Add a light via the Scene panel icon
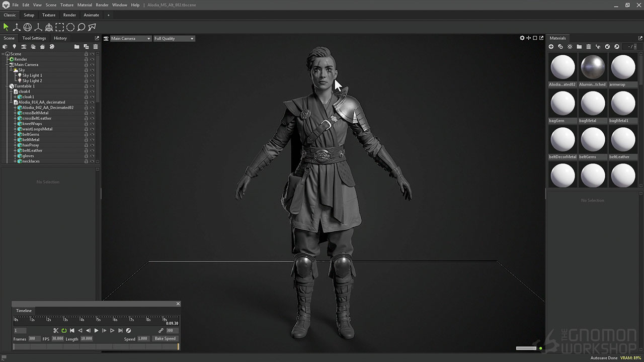This screenshot has width=644, height=362. (x=14, y=46)
